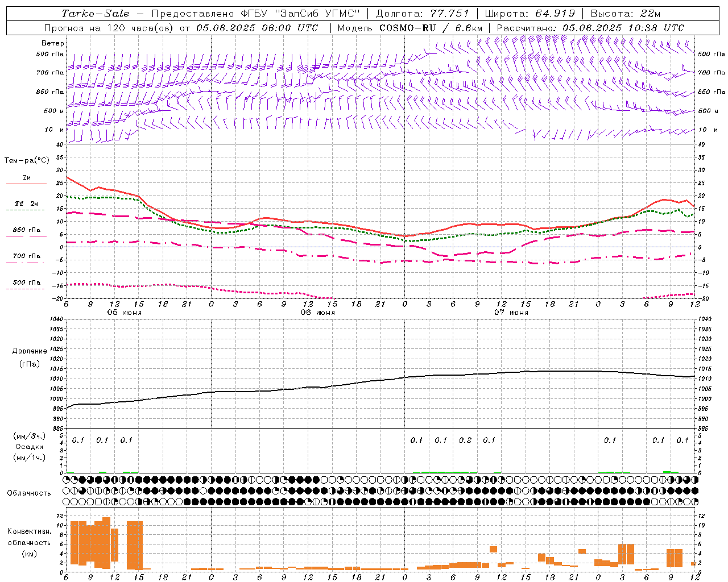The height and width of the screenshot is (582, 728).
Task: Select the "Широта: 64.919" header field
Action: coord(530,14)
